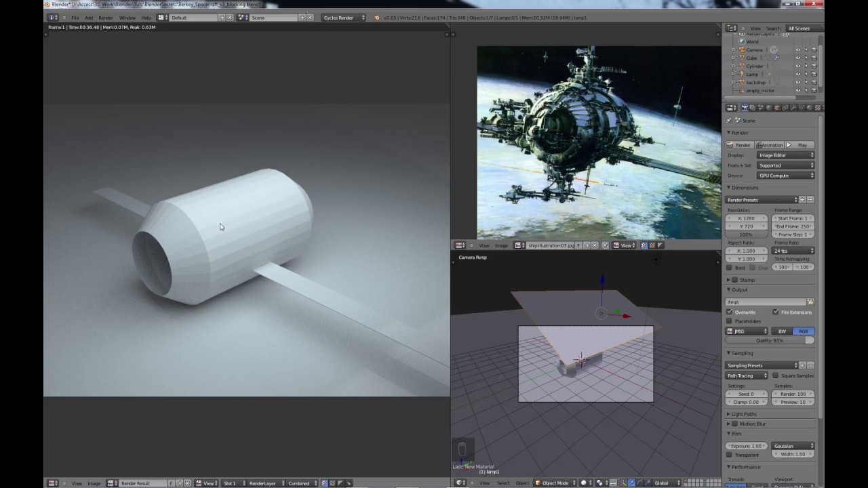The image size is (868, 488).
Task: Open the Constraints properties tab icon
Action: pyautogui.click(x=785, y=108)
